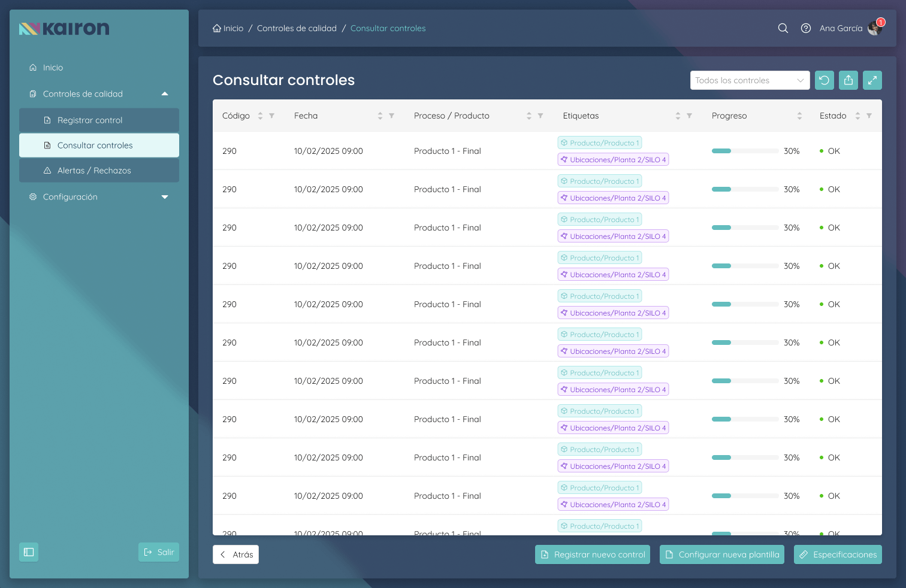This screenshot has width=906, height=588.
Task: Collapse the Controles de calidad menu
Action: [x=165, y=94]
